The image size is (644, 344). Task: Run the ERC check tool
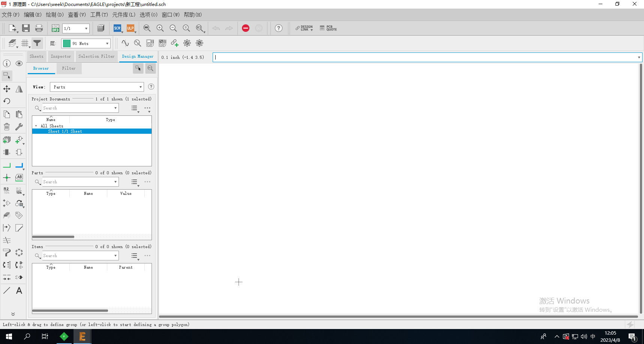coord(246,28)
